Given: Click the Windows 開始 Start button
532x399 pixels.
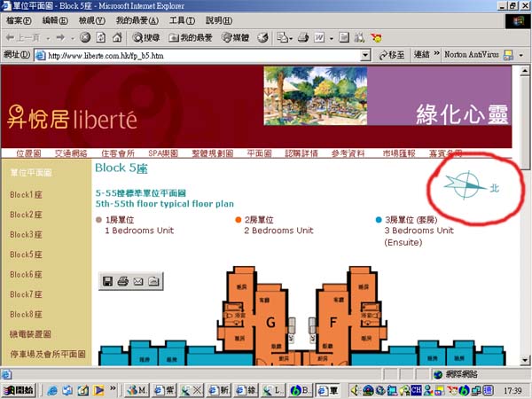Looking at the screenshot, I should [19, 389].
